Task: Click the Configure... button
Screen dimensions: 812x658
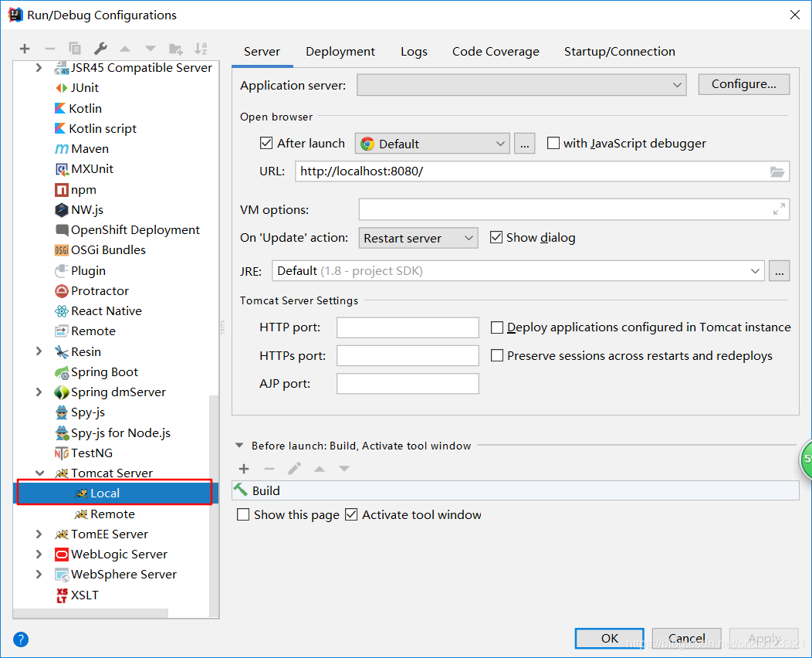Action: click(743, 84)
